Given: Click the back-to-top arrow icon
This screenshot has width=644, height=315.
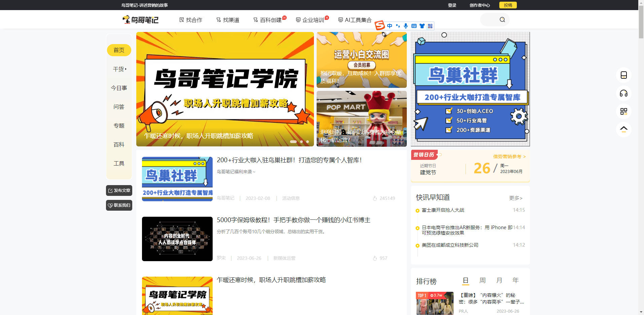Looking at the screenshot, I should [x=623, y=129].
